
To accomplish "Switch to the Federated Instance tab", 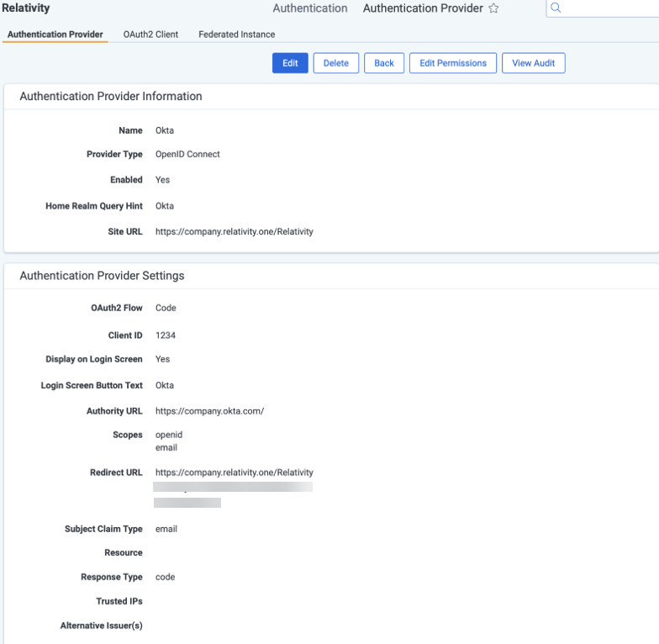I will pos(237,34).
